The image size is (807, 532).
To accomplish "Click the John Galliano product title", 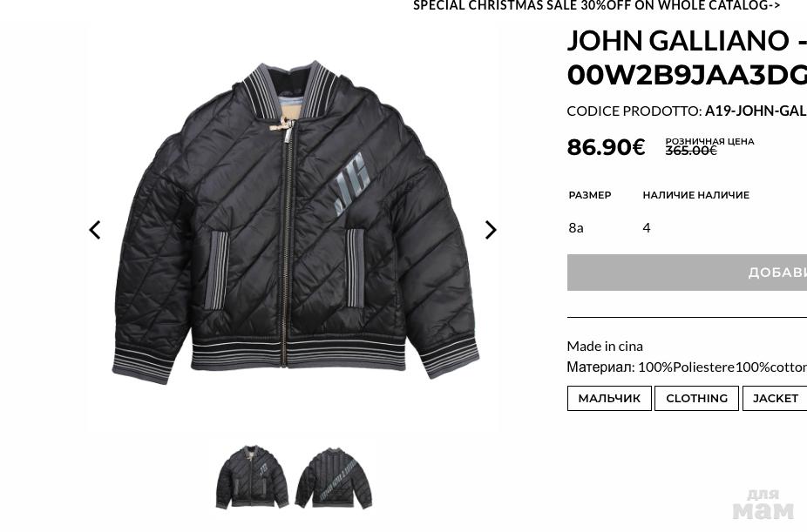I will tap(687, 57).
